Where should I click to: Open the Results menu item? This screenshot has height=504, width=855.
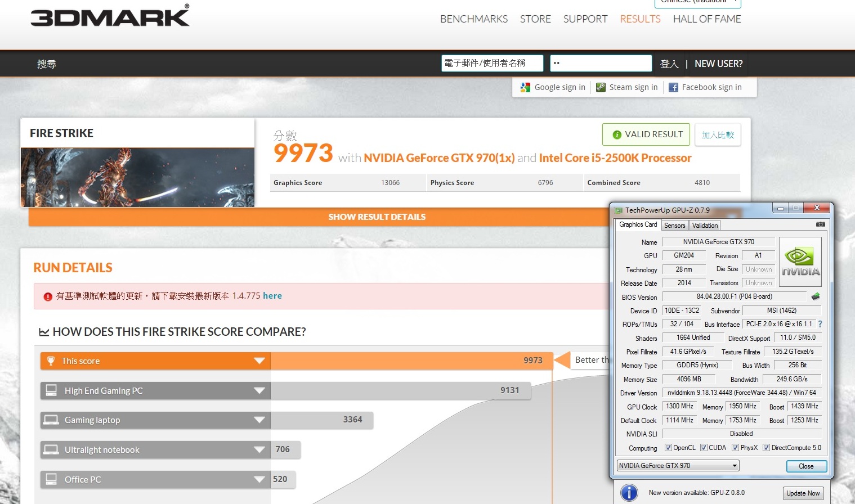point(641,19)
